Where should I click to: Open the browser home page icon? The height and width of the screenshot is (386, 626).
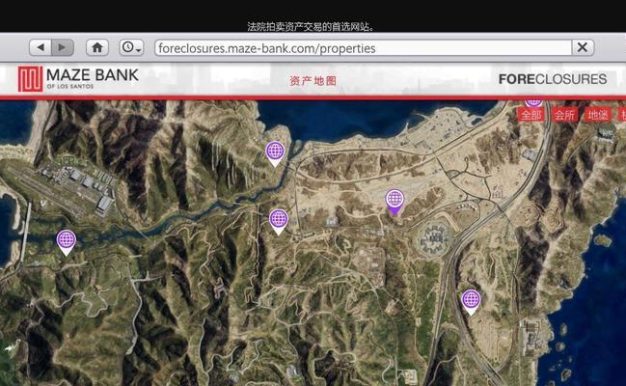97,48
